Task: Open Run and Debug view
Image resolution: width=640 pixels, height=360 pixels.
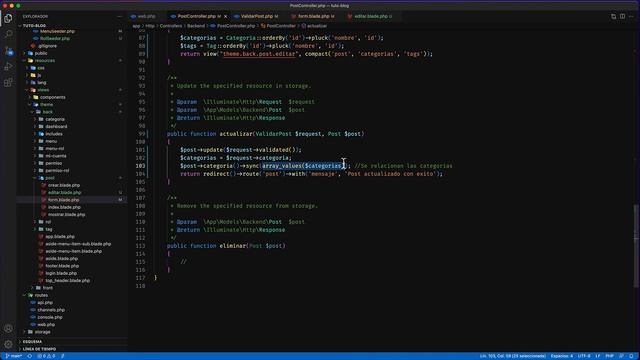Action: click(8, 67)
